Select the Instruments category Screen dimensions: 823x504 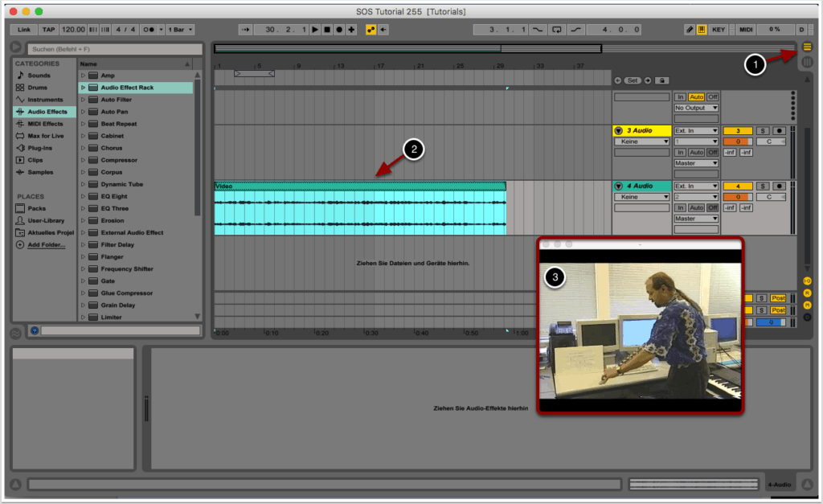(x=45, y=100)
